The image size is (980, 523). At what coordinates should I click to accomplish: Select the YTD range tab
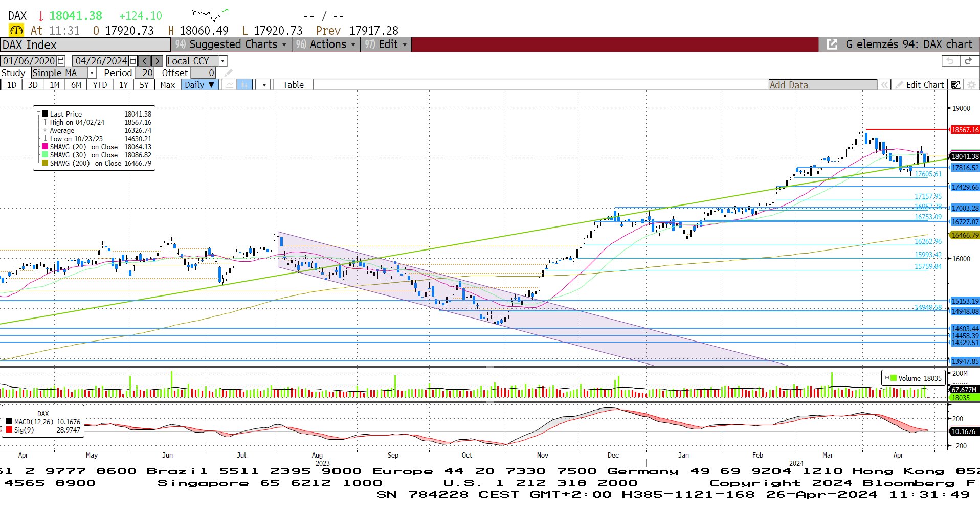(100, 85)
